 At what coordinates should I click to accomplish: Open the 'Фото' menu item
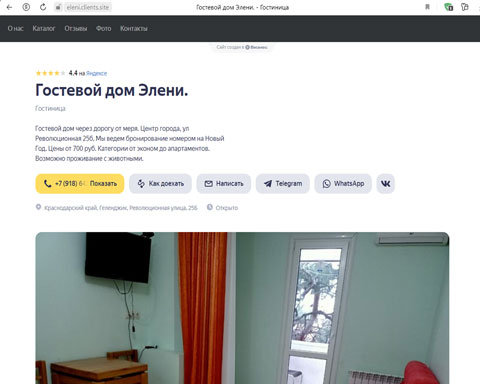(x=104, y=29)
